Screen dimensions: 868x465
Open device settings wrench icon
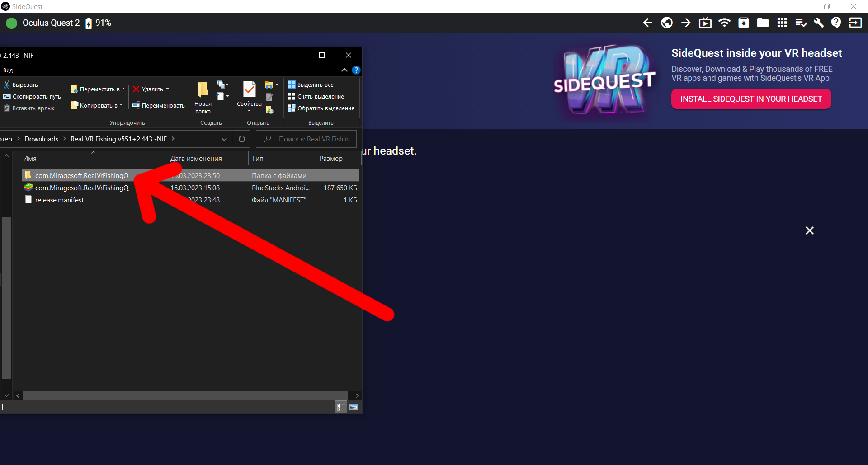819,23
